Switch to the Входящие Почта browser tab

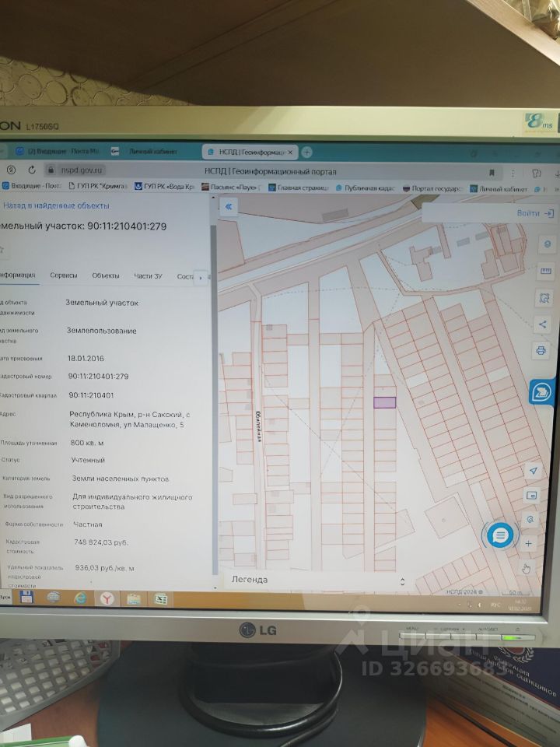(x=57, y=151)
